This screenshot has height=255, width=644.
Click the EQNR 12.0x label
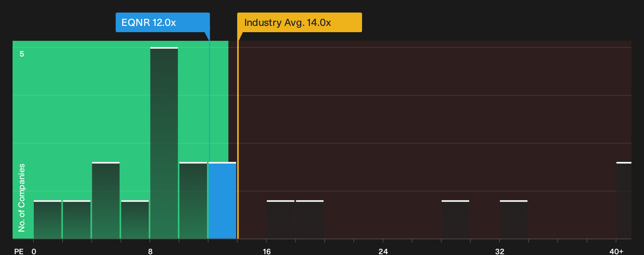tap(163, 22)
